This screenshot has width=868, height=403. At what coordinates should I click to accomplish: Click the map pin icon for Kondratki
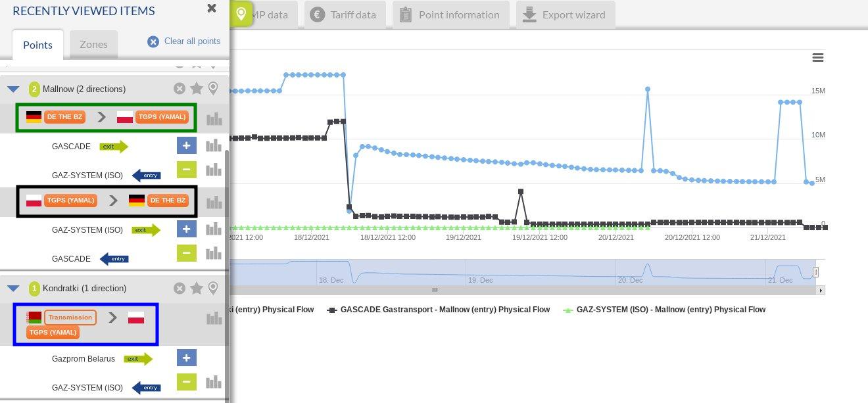[x=213, y=288]
